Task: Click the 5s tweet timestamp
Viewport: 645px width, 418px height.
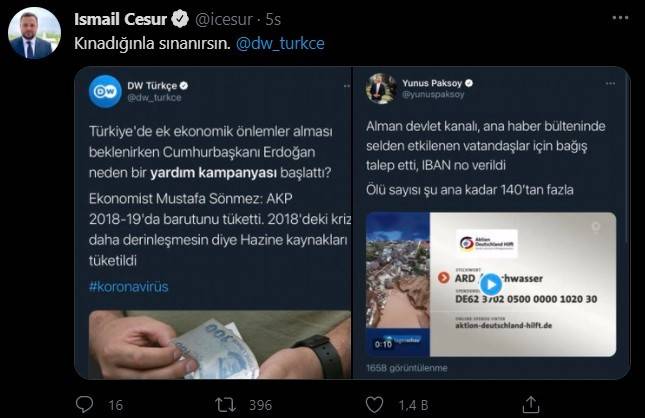Action: (x=273, y=19)
